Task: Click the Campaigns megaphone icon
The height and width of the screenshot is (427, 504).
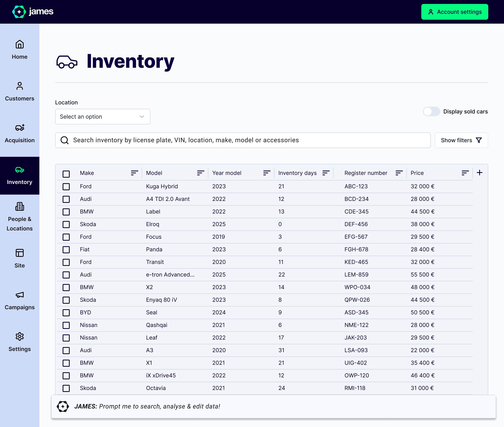Action: pyautogui.click(x=20, y=295)
